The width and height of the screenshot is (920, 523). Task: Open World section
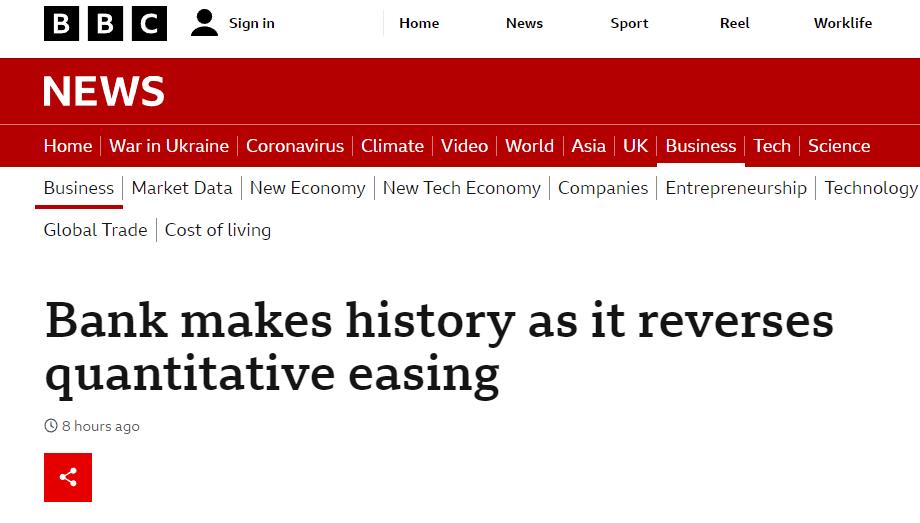(x=529, y=146)
